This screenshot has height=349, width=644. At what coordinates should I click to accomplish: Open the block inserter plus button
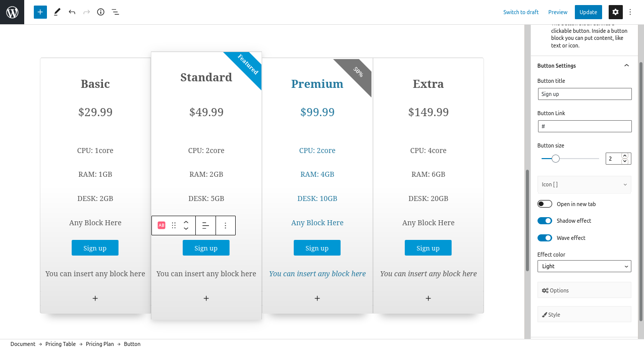[40, 12]
